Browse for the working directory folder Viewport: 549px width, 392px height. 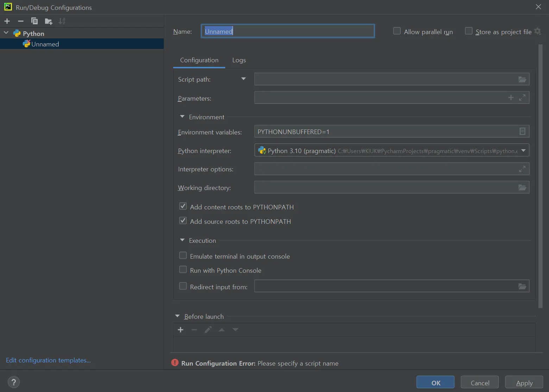point(522,188)
